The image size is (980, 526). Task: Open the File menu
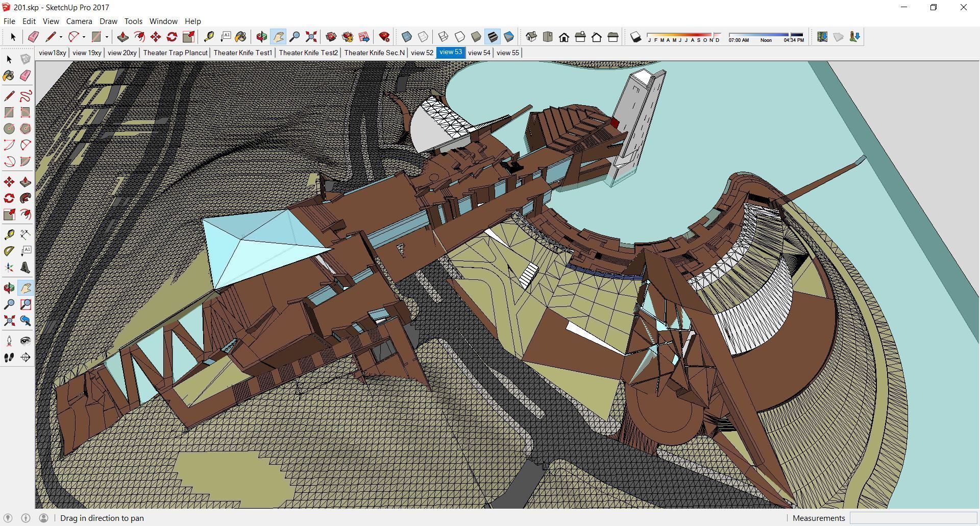click(x=9, y=21)
